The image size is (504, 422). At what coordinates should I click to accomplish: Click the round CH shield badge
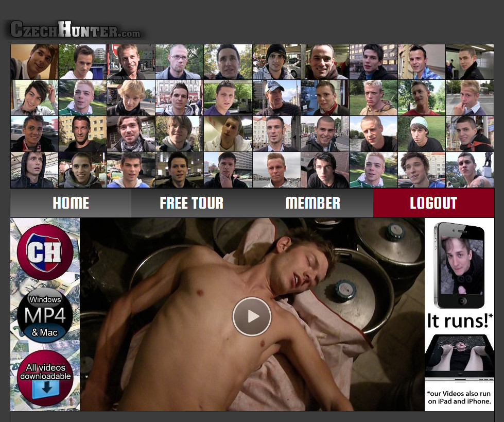click(x=45, y=252)
